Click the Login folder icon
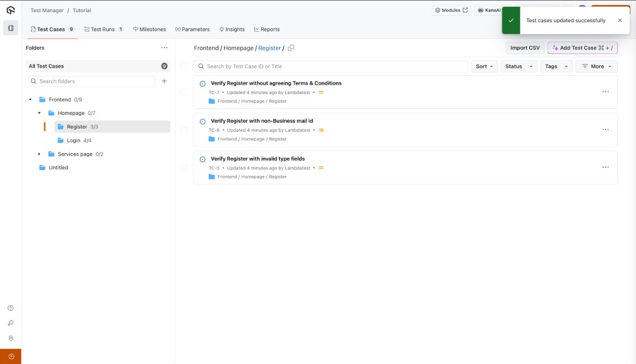Viewport: 636px width, 364px height. [x=60, y=140]
